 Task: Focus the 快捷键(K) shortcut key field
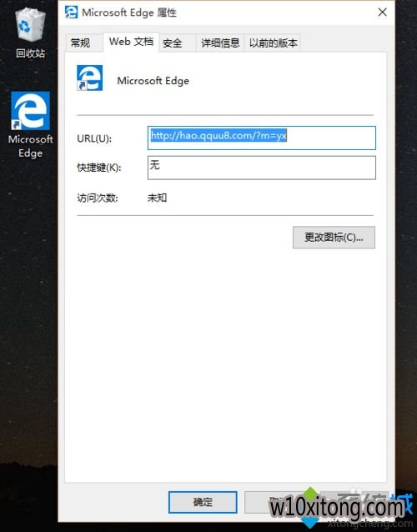[262, 168]
